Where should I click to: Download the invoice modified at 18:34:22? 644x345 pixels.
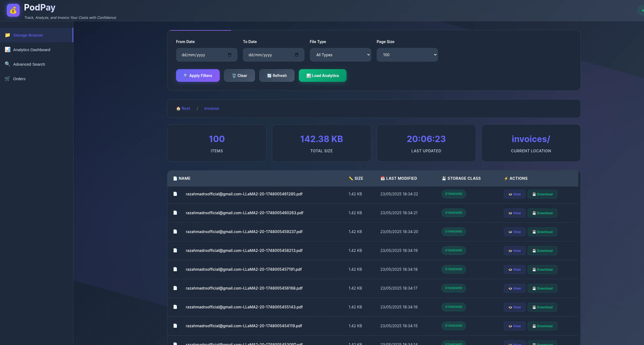542,194
